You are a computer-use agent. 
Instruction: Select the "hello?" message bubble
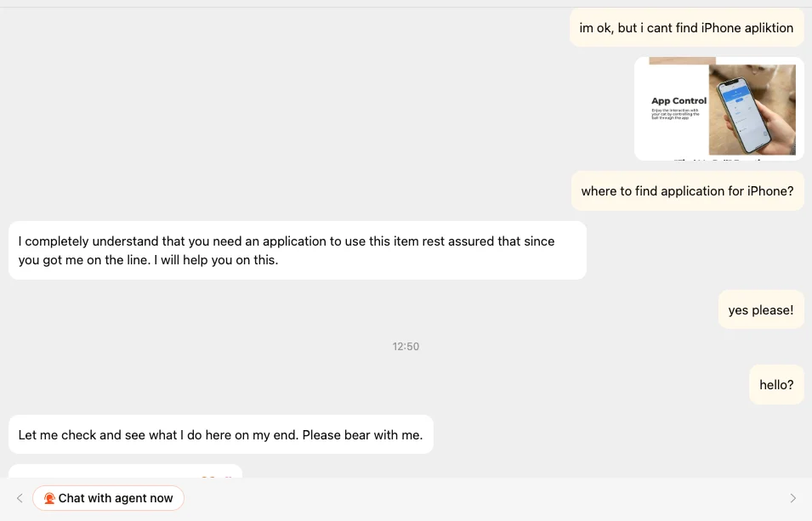[x=776, y=385]
